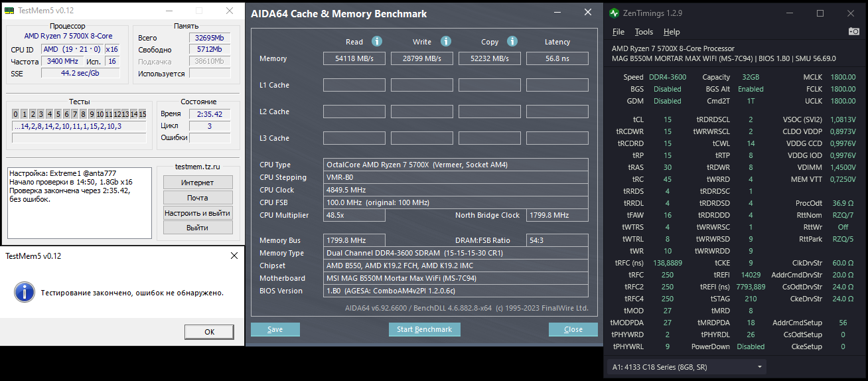Open the Tools menu in ZenTimings
Image resolution: width=868 pixels, height=381 pixels.
(x=644, y=32)
